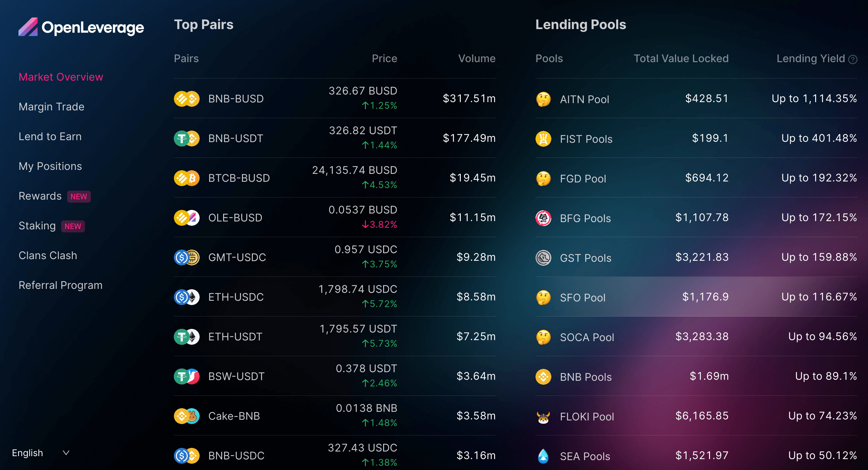The width and height of the screenshot is (868, 470).
Task: Click the Total Value Locked header
Action: pos(681,59)
